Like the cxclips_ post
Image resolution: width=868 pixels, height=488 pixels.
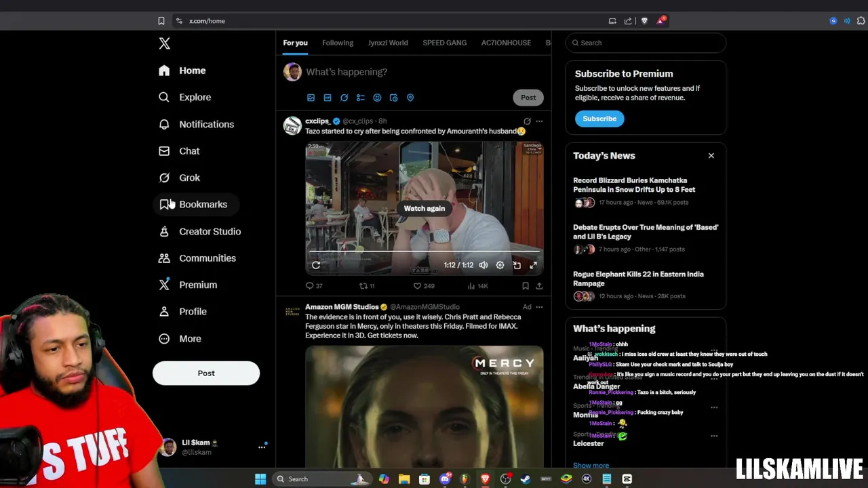tap(424, 286)
